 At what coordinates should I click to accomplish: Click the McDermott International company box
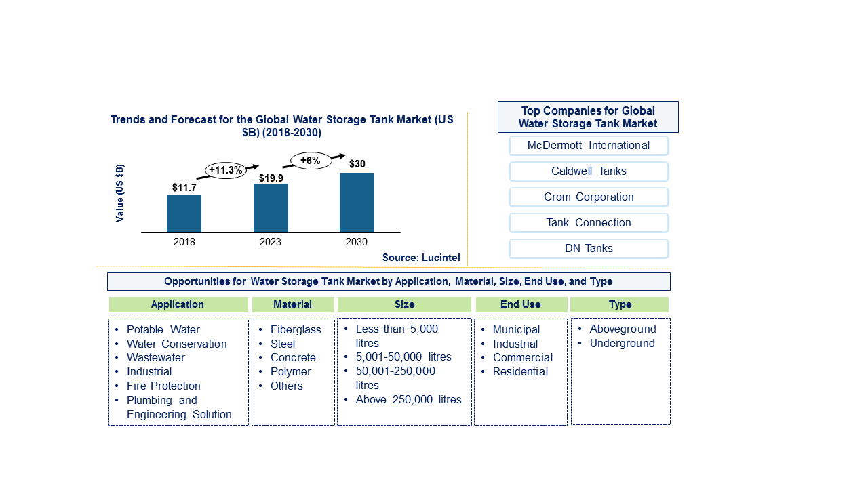(589, 146)
